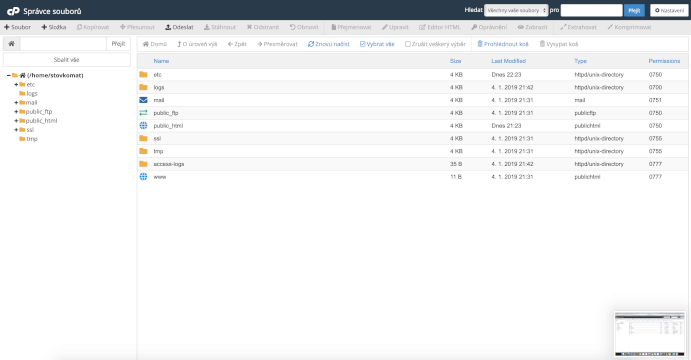
Task: Click the 0777 permissions of www
Action: pyautogui.click(x=655, y=177)
